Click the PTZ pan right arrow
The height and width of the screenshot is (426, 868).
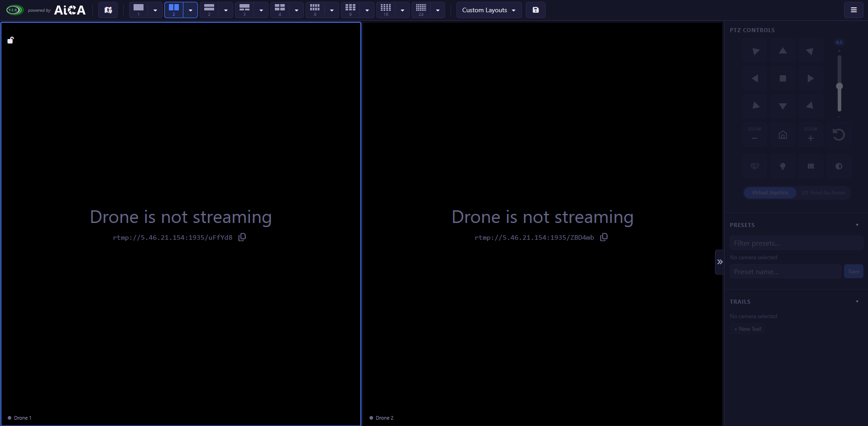click(x=810, y=78)
